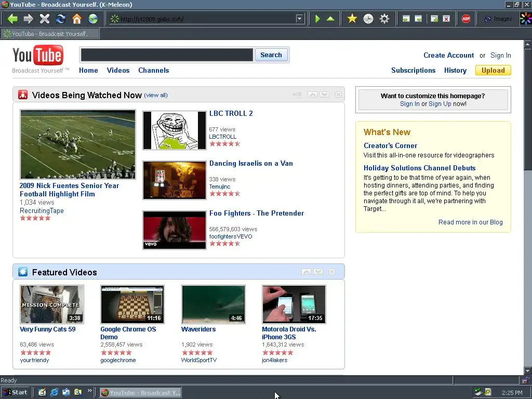Click the blue Featured Videos star icon
The width and height of the screenshot is (532, 399).
(23, 272)
